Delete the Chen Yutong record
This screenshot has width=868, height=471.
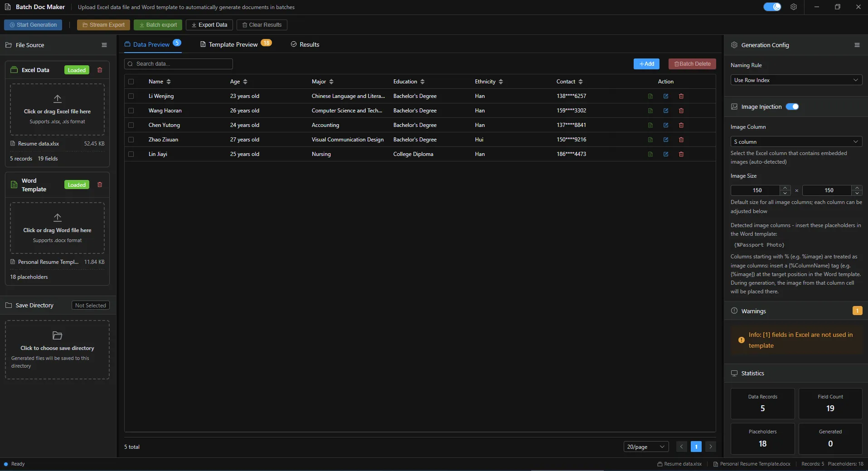681,125
